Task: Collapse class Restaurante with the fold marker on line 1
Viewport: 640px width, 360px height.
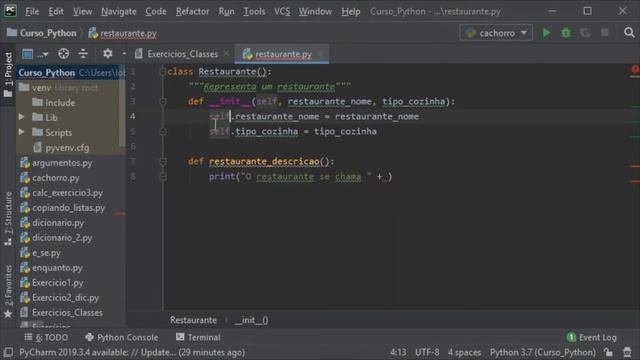Action: [162, 72]
